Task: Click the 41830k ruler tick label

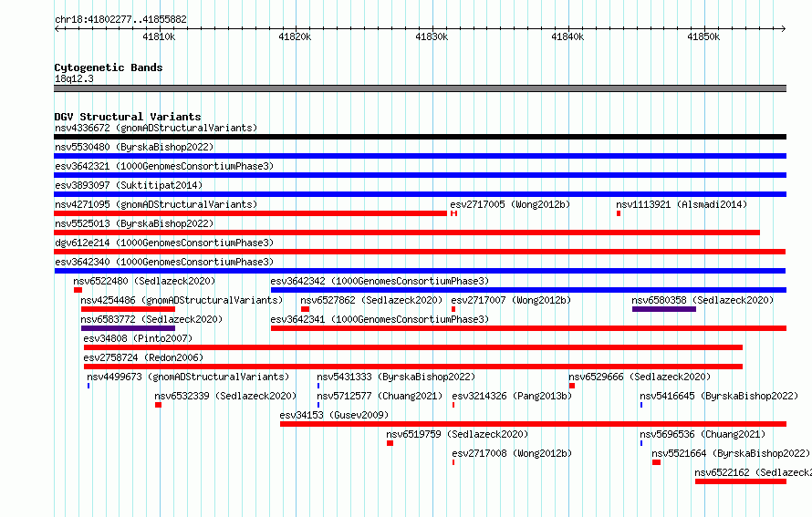Action: pos(432,36)
